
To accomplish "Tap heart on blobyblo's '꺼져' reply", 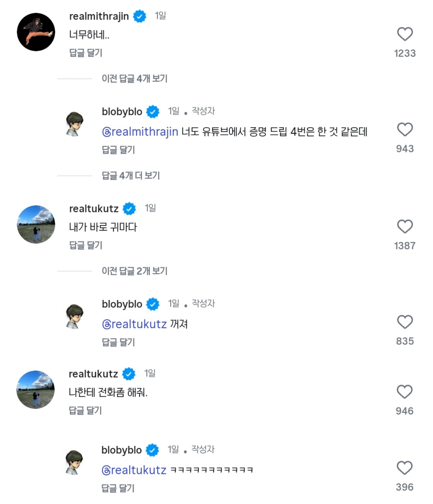I will (404, 322).
